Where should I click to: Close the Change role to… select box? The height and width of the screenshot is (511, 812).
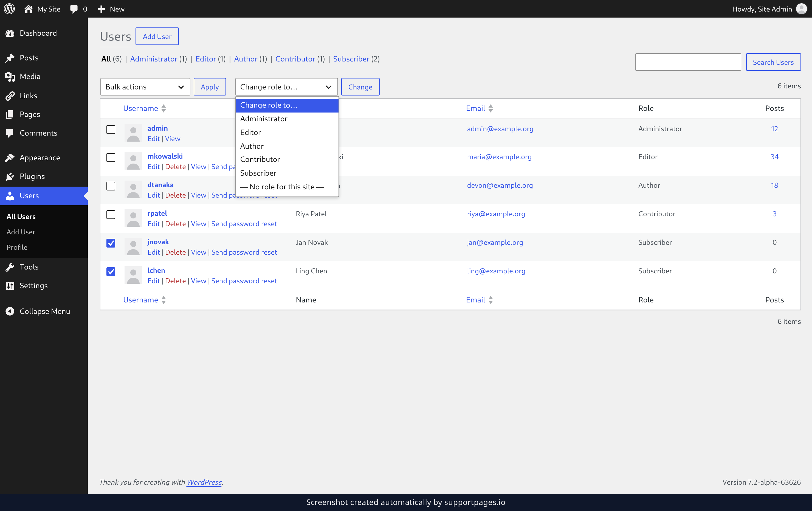pos(286,87)
